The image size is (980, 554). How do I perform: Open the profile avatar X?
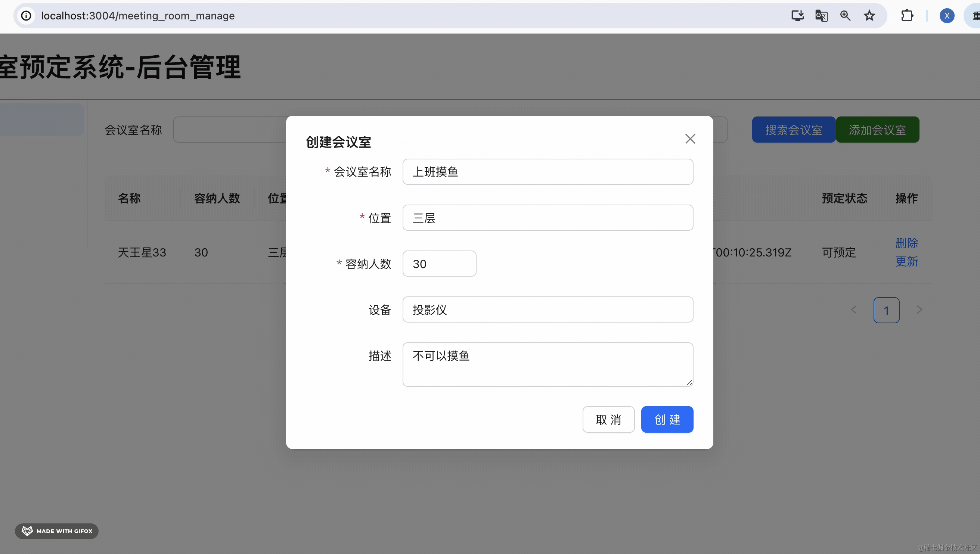[x=946, y=16]
